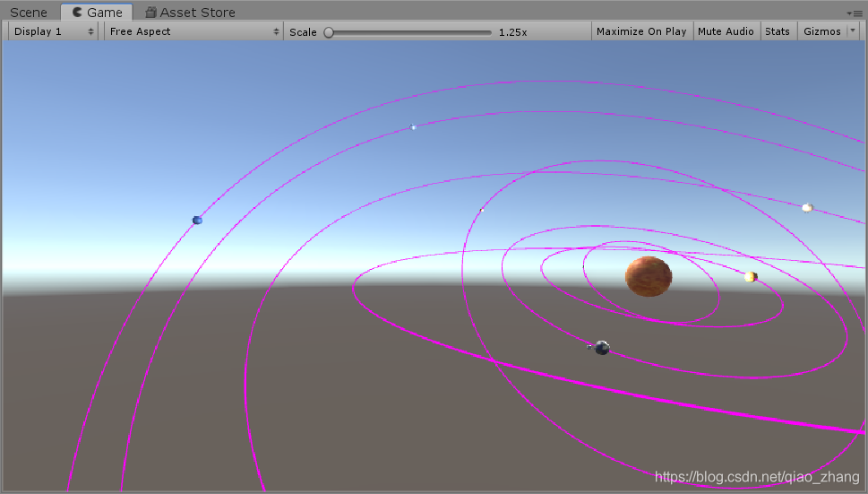Toggle Maximize On Play
The width and height of the screenshot is (868, 494).
pyautogui.click(x=641, y=31)
